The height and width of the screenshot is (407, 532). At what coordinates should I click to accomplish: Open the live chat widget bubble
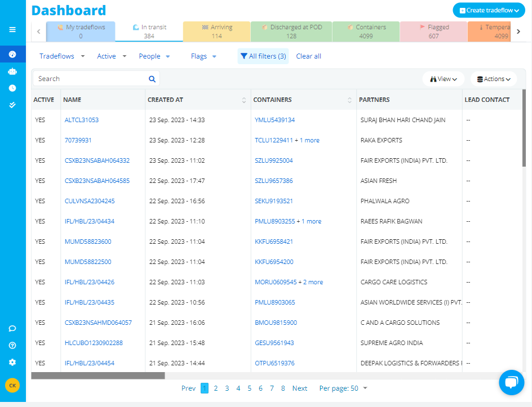click(511, 383)
